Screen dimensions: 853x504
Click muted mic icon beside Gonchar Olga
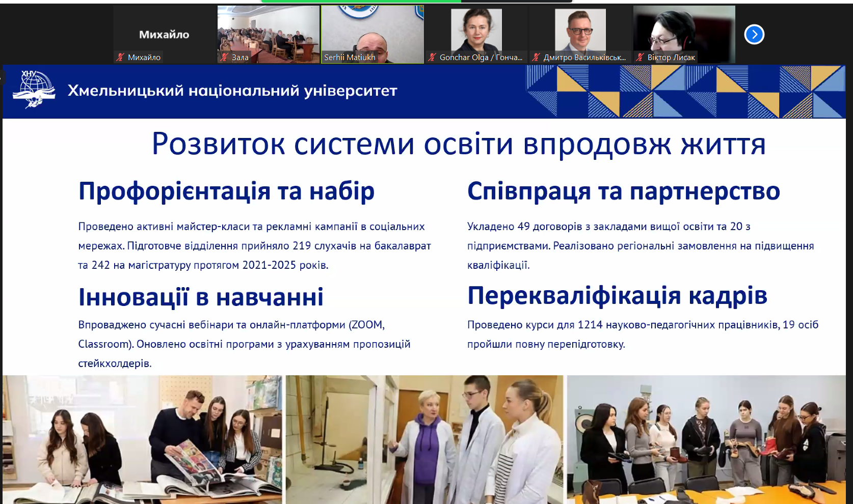[432, 58]
